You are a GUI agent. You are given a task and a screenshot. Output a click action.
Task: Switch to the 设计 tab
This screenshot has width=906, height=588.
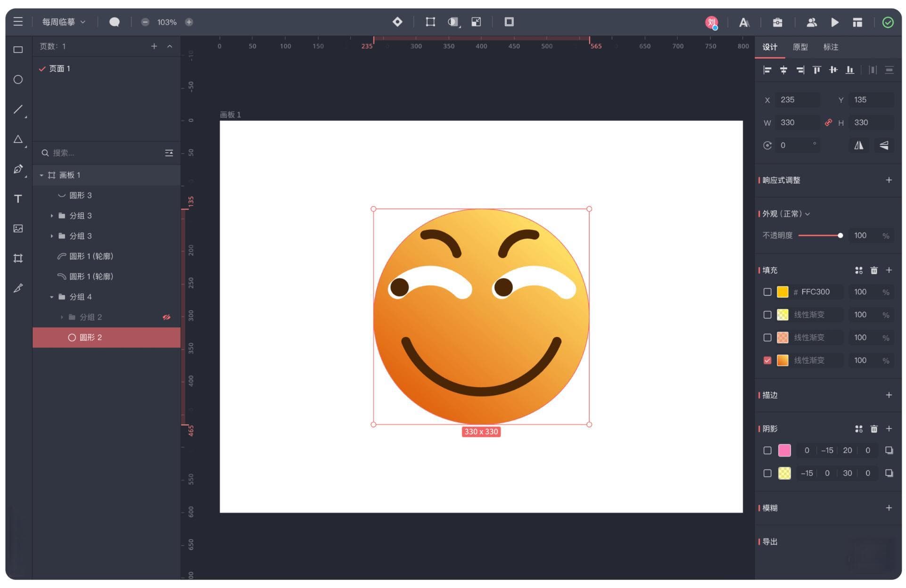770,47
